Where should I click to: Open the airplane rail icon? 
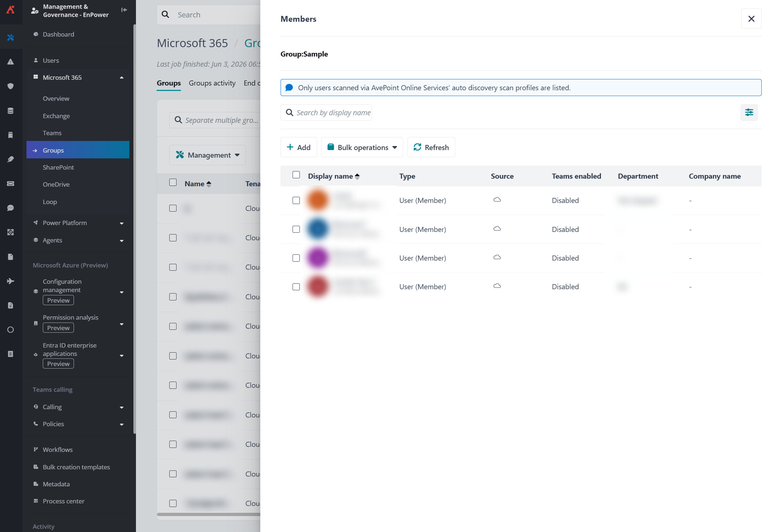coord(11,281)
